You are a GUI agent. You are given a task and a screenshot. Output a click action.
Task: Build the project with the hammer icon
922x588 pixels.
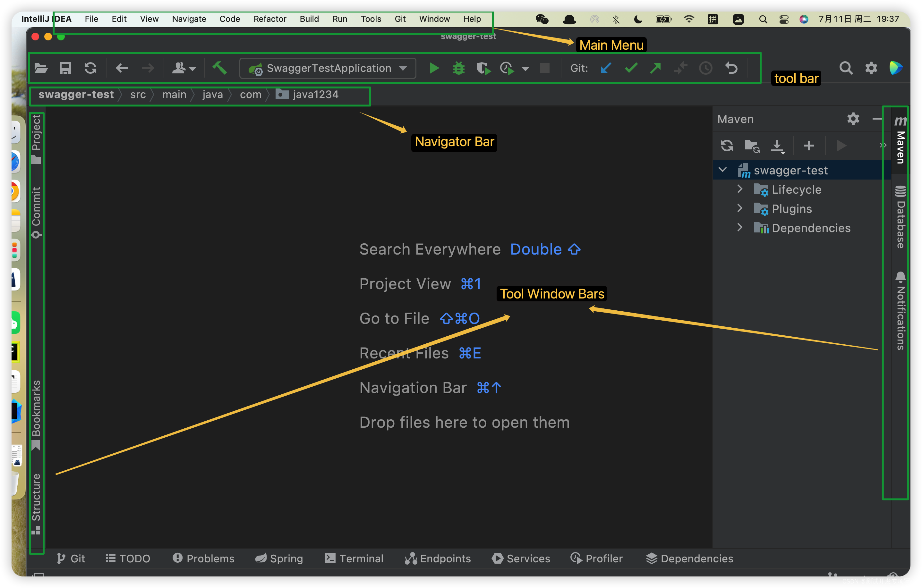pos(220,68)
